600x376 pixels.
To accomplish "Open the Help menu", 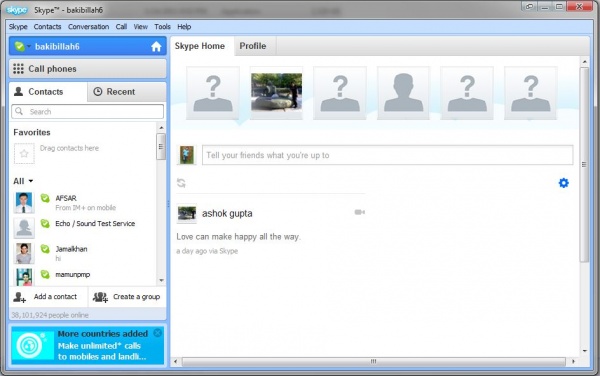I will pyautogui.click(x=184, y=27).
